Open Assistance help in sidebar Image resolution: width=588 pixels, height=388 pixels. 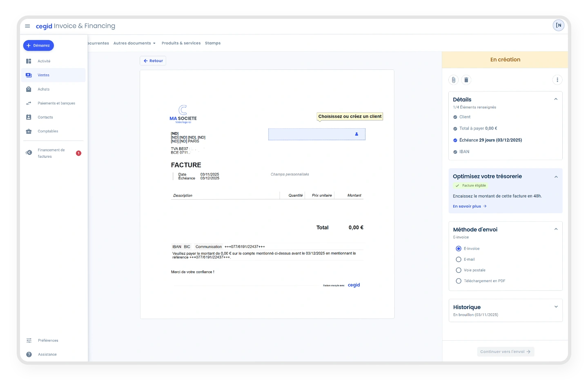[47, 355]
